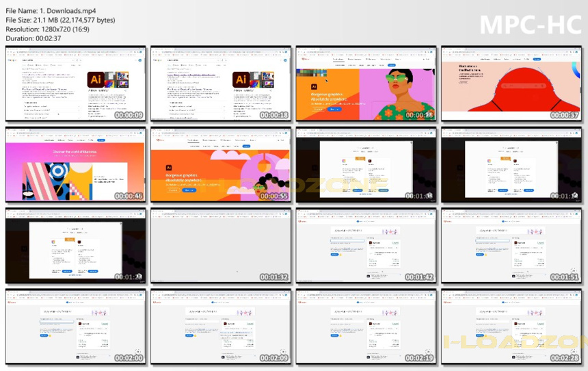Click the Ai Illustrator logo in the 00:00:09 frame
Viewport: 588px width, 371px height.
[x=96, y=79]
